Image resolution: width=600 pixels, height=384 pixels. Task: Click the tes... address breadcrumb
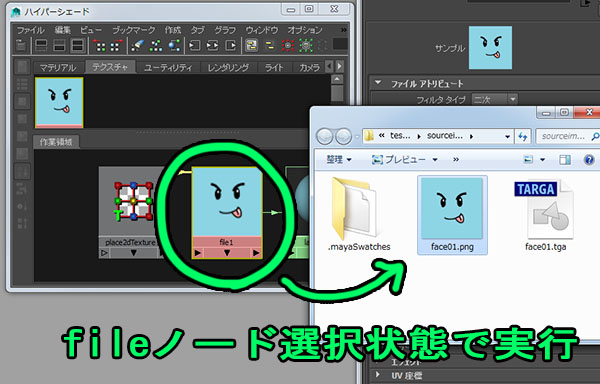[x=400, y=136]
